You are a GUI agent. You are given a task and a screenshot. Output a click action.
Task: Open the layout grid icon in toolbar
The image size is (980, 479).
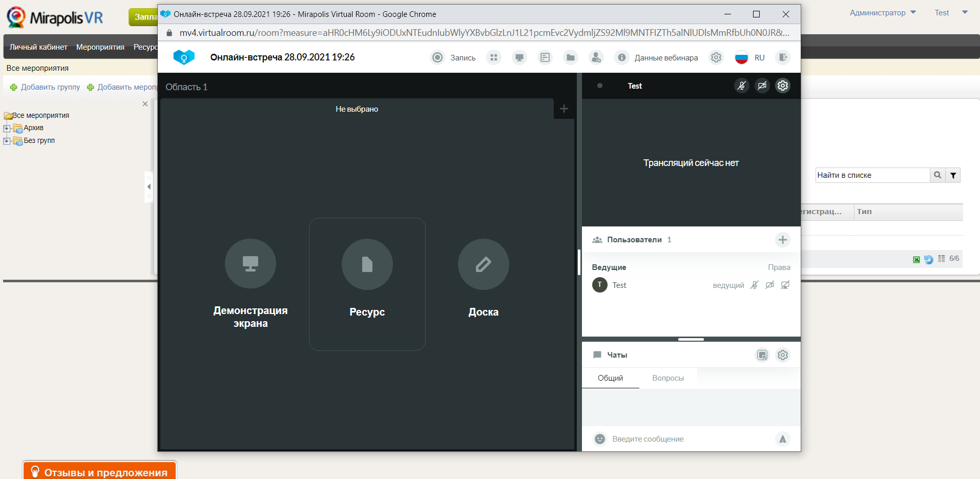[x=494, y=57]
